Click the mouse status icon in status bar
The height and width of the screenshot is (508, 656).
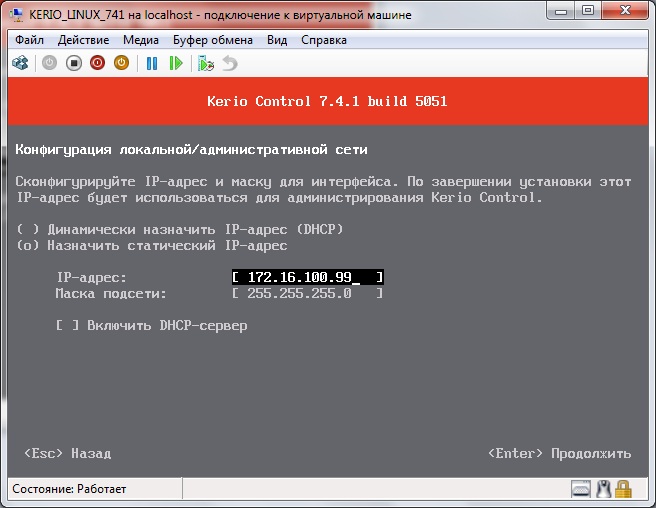(603, 489)
